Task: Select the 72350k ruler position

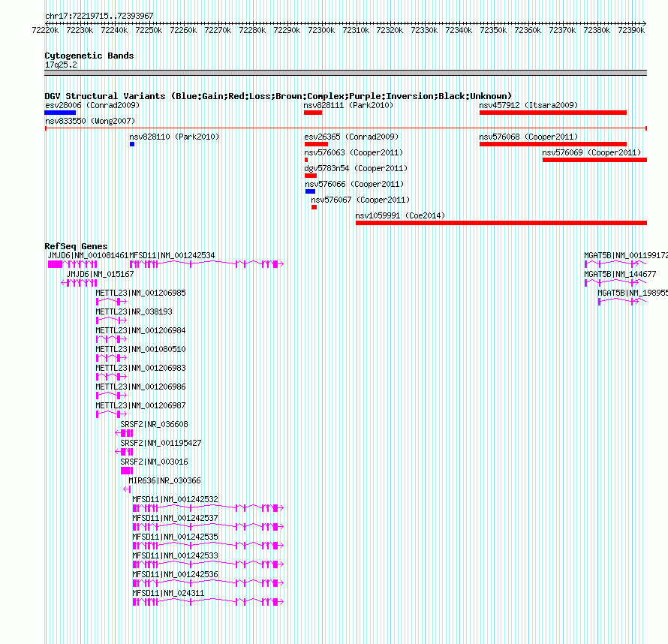Action: pyautogui.click(x=493, y=30)
